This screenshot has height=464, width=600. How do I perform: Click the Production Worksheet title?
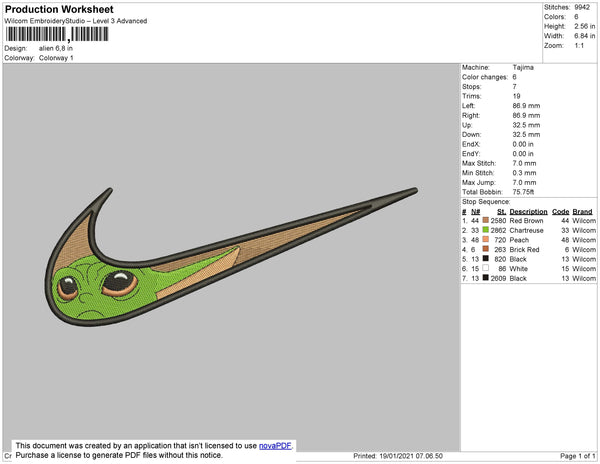coord(59,10)
